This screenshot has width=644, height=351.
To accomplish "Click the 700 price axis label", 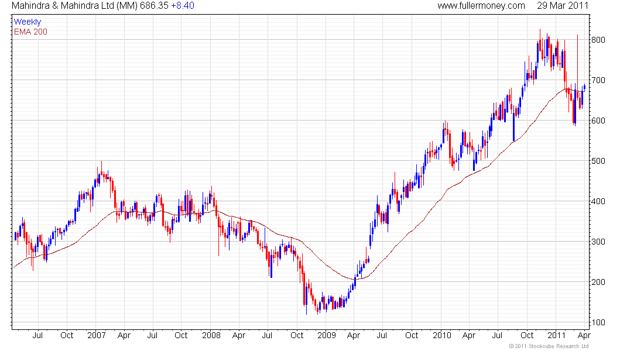I will pyautogui.click(x=598, y=80).
